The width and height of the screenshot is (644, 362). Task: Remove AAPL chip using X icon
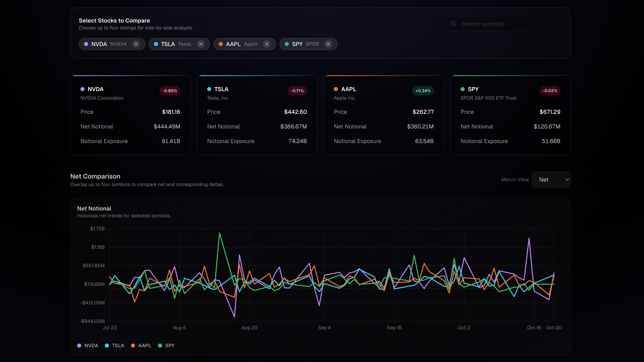coord(267,44)
